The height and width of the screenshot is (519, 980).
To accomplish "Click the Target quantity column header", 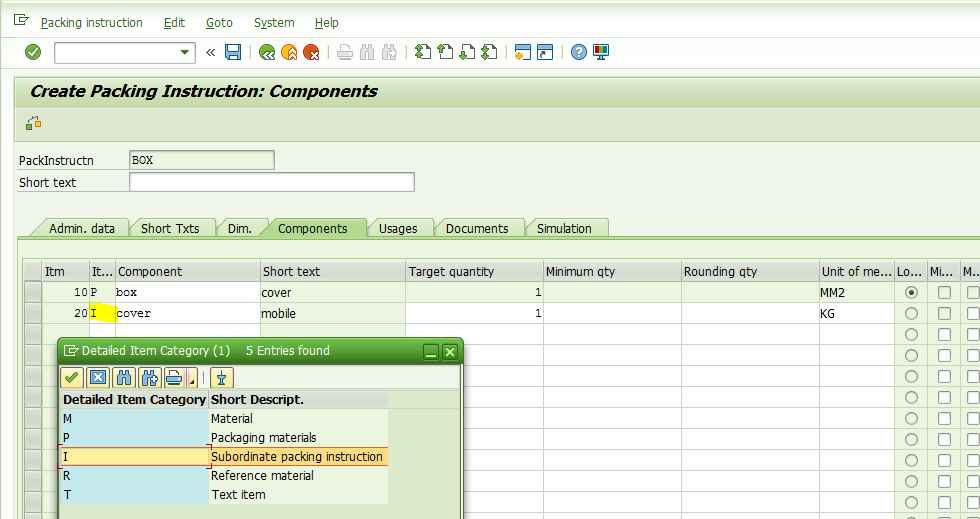I will [x=474, y=271].
